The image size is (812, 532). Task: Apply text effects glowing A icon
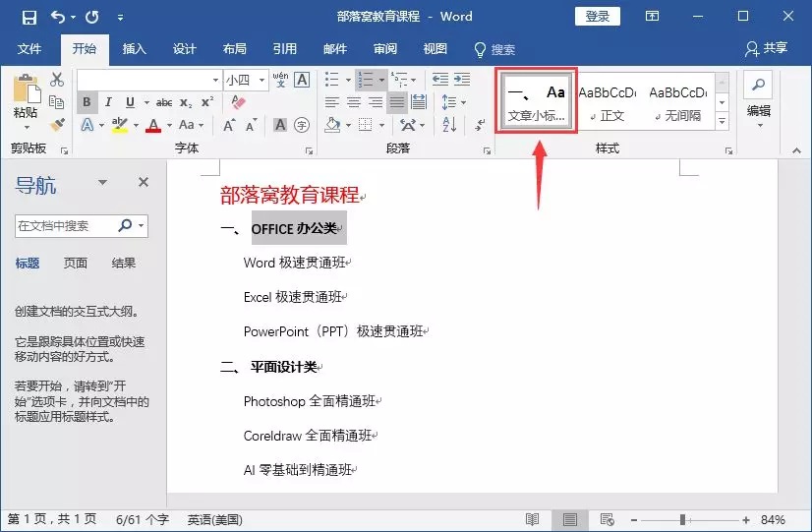[87, 125]
